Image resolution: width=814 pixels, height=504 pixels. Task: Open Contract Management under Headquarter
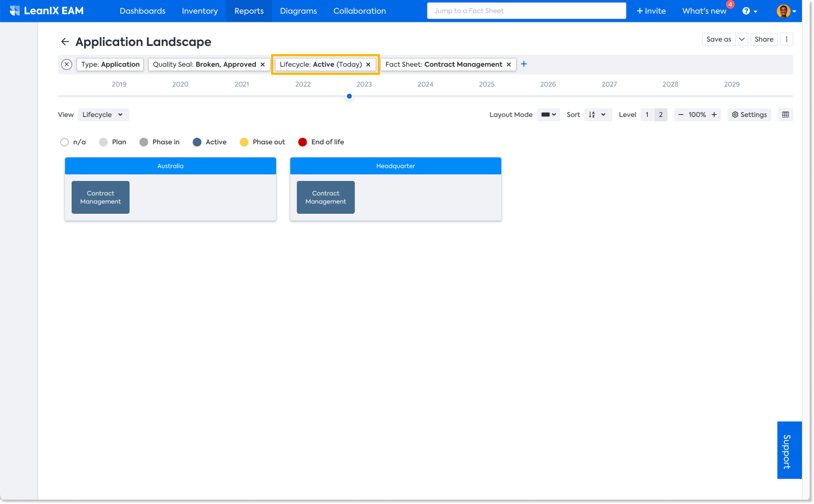pos(326,197)
